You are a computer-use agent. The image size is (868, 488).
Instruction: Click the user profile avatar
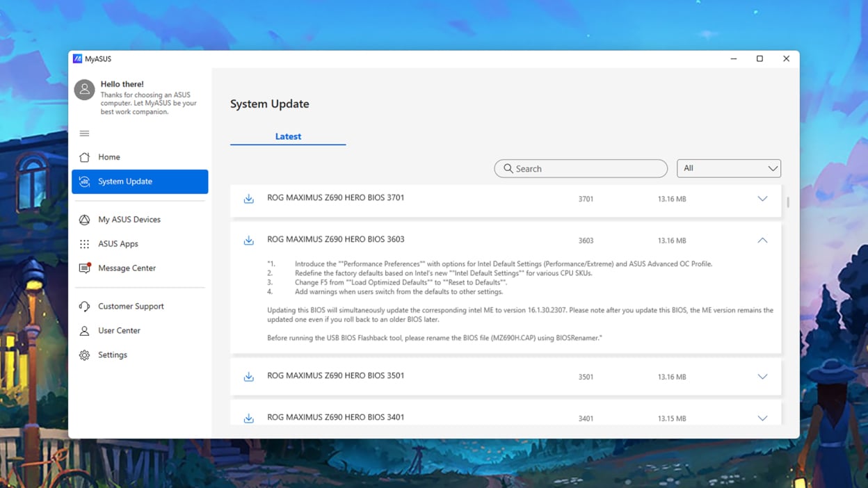click(x=84, y=90)
